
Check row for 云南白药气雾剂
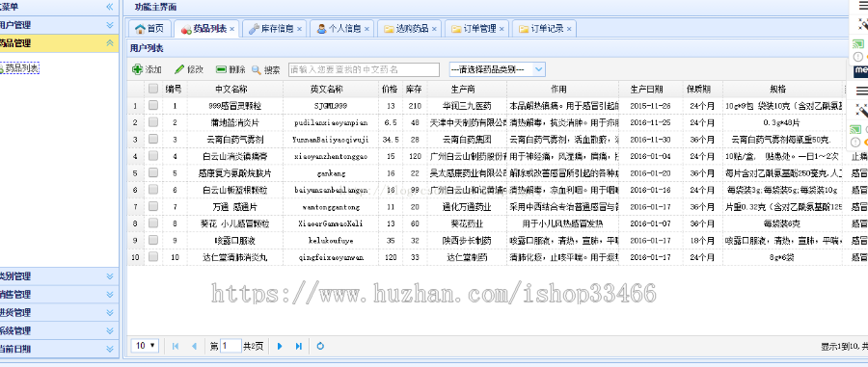pyautogui.click(x=153, y=140)
